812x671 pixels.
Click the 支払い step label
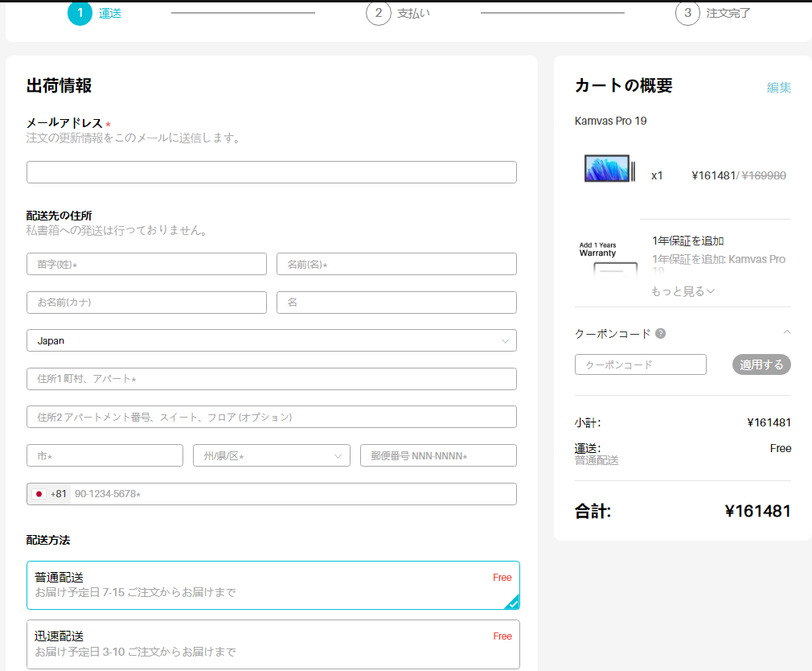(413, 14)
